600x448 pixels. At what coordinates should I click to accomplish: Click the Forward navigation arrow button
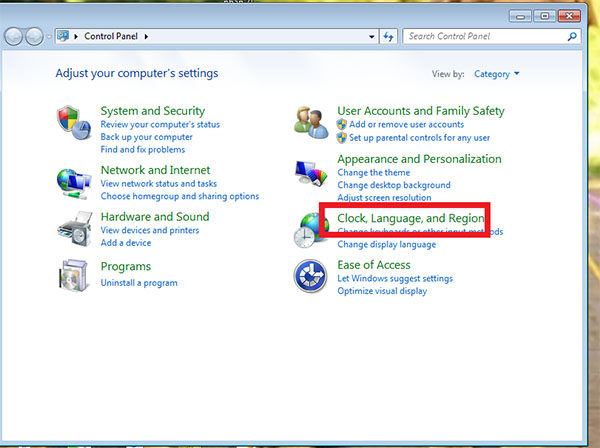34,37
